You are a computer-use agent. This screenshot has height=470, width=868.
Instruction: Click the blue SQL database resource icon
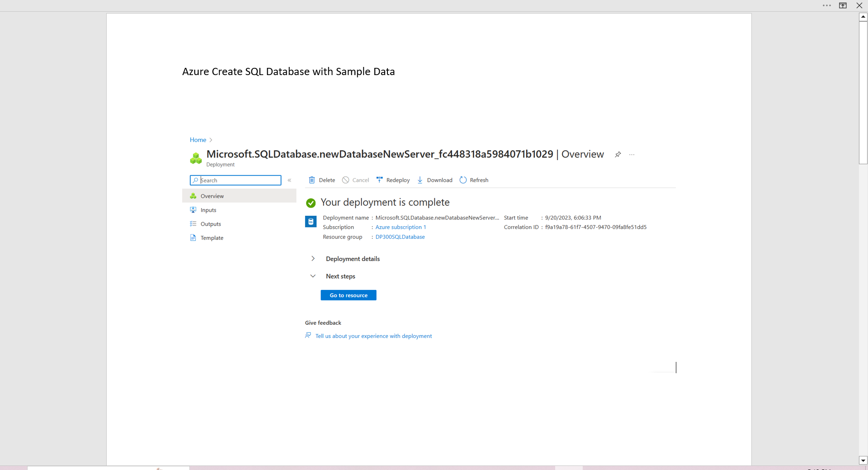(x=311, y=222)
